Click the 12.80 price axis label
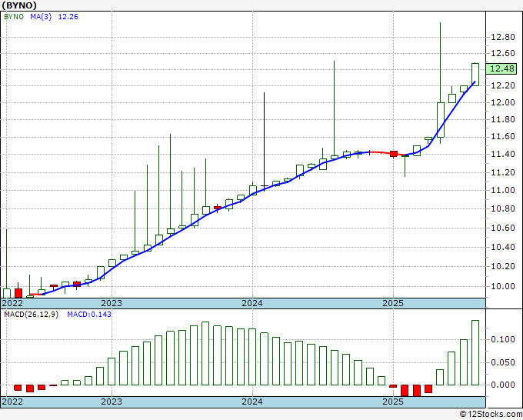 coord(503,37)
